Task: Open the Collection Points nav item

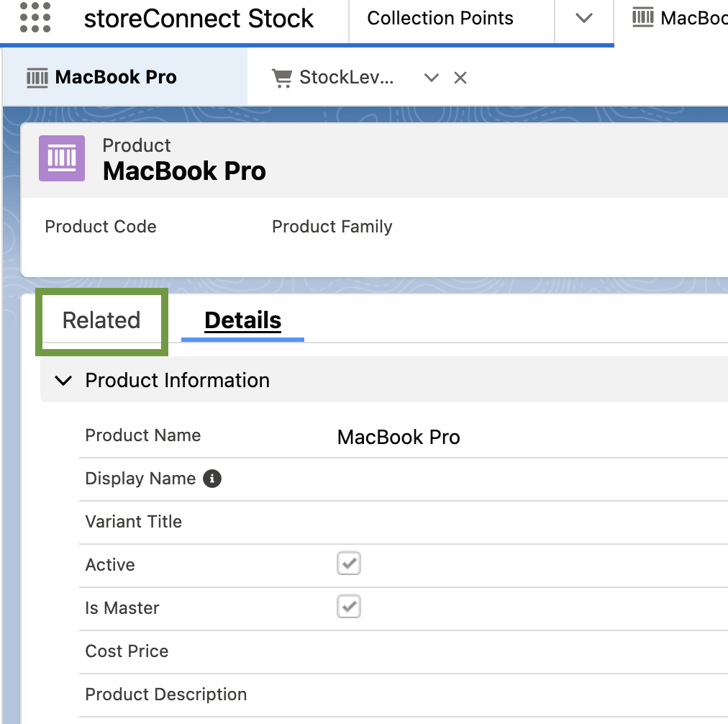Action: [440, 19]
